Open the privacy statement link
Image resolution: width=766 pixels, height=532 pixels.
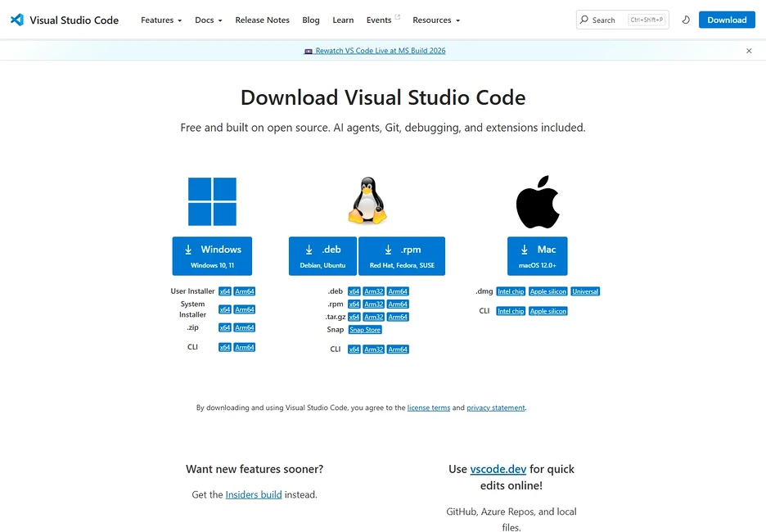496,408
